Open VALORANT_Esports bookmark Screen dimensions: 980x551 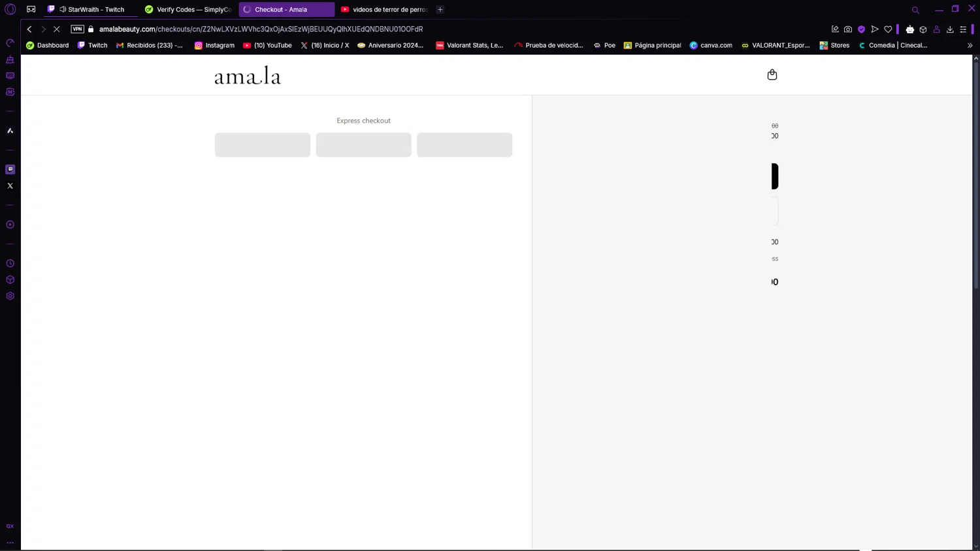(x=776, y=45)
